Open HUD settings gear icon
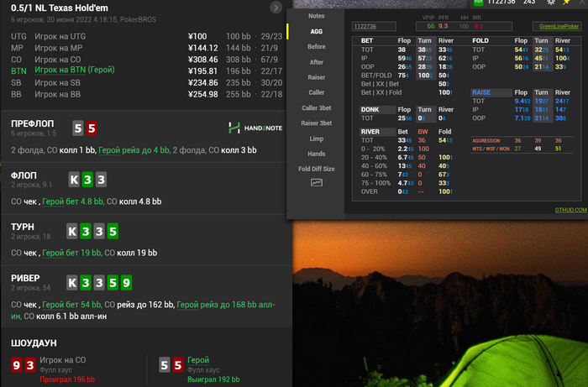 (x=550, y=3)
